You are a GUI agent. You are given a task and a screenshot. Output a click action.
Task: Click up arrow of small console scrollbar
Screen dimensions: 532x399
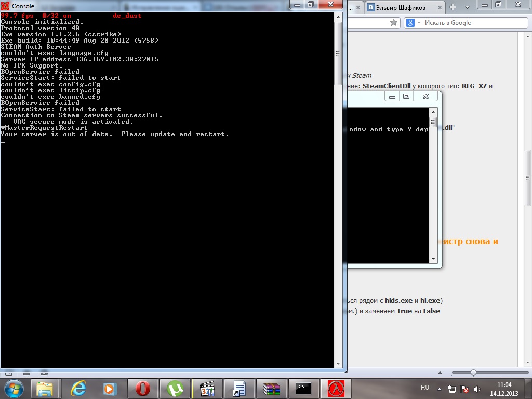pyautogui.click(x=433, y=112)
